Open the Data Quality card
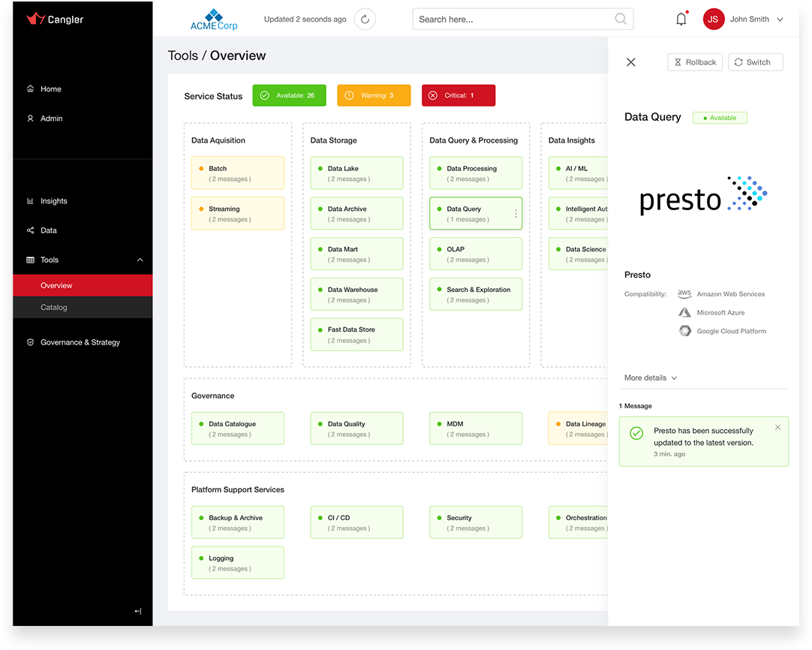 click(356, 429)
